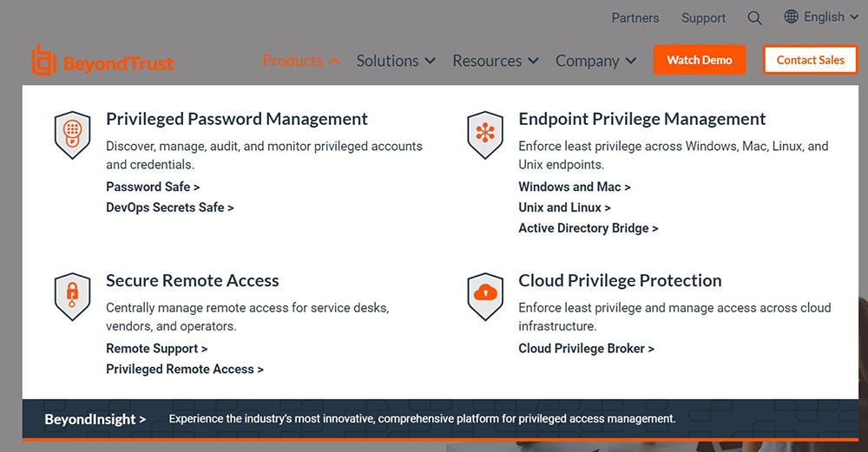
Task: Open the Cloud Privilege Broker link
Action: click(x=586, y=348)
